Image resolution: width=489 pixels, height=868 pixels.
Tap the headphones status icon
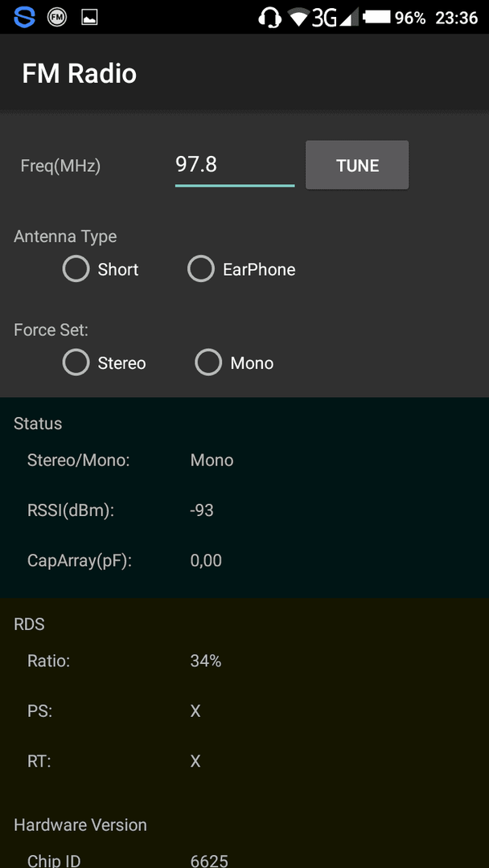point(269,17)
